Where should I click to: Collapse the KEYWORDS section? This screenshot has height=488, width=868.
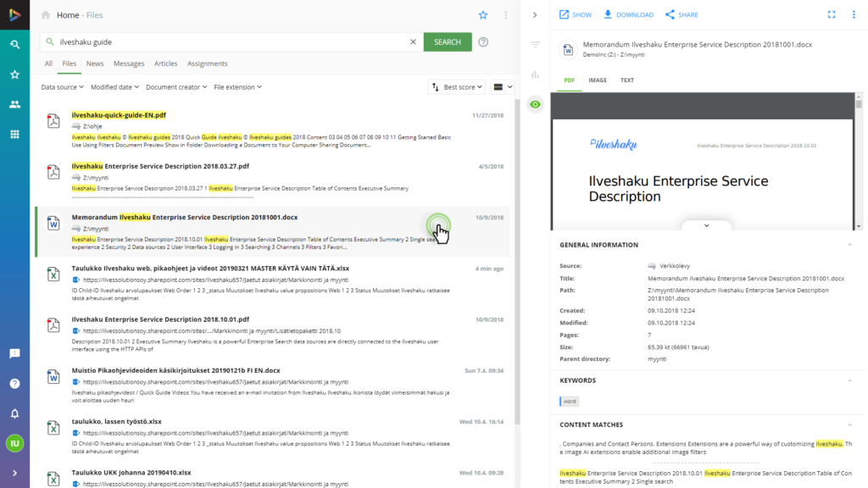tap(849, 380)
